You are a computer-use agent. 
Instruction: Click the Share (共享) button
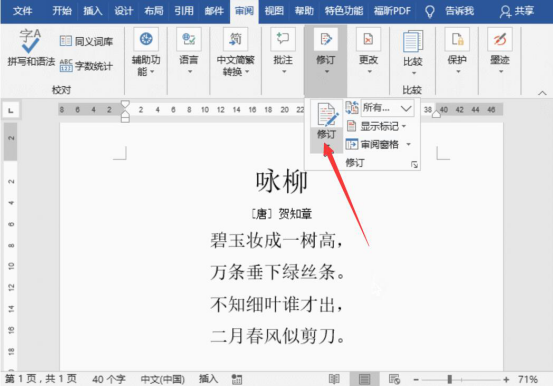pos(517,11)
